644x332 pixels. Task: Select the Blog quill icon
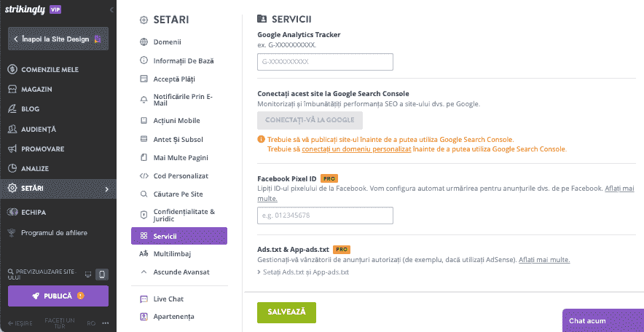(x=12, y=109)
